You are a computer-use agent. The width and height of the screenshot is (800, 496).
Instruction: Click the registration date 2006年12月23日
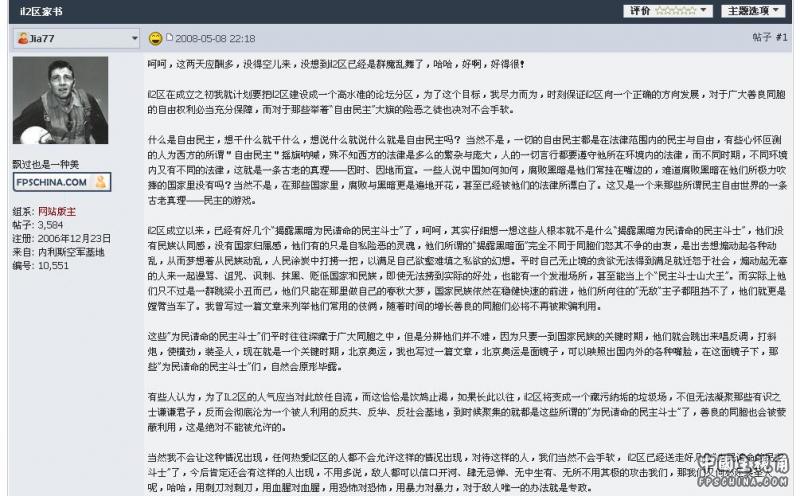click(x=74, y=238)
